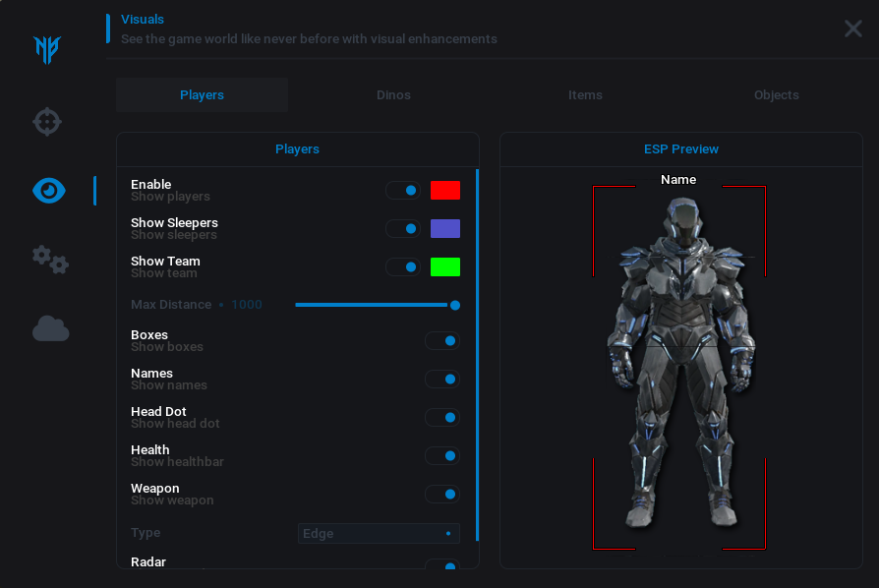
Task: Open the gears settings section in sidebar
Action: [50, 261]
